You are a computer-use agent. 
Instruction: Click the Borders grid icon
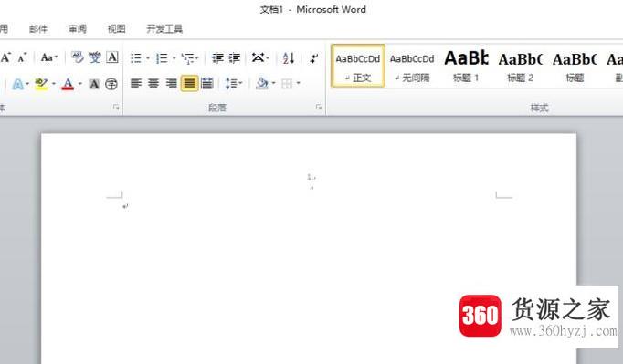[287, 83]
